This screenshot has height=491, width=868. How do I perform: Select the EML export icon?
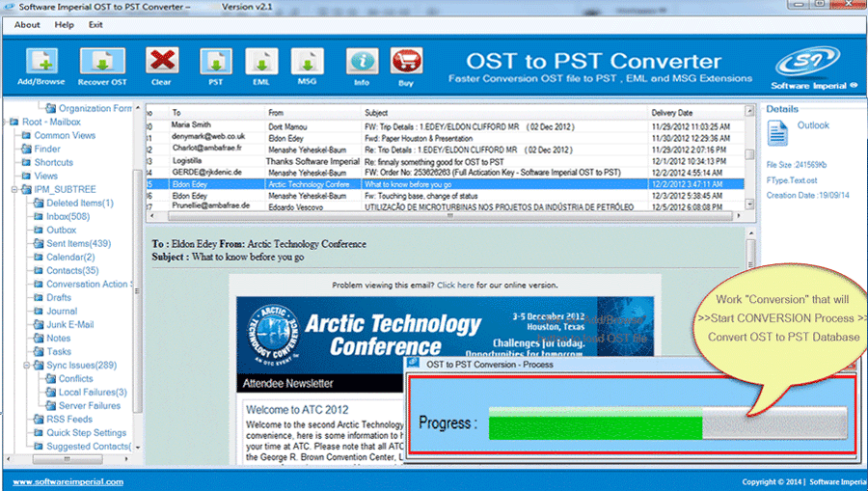pos(261,62)
